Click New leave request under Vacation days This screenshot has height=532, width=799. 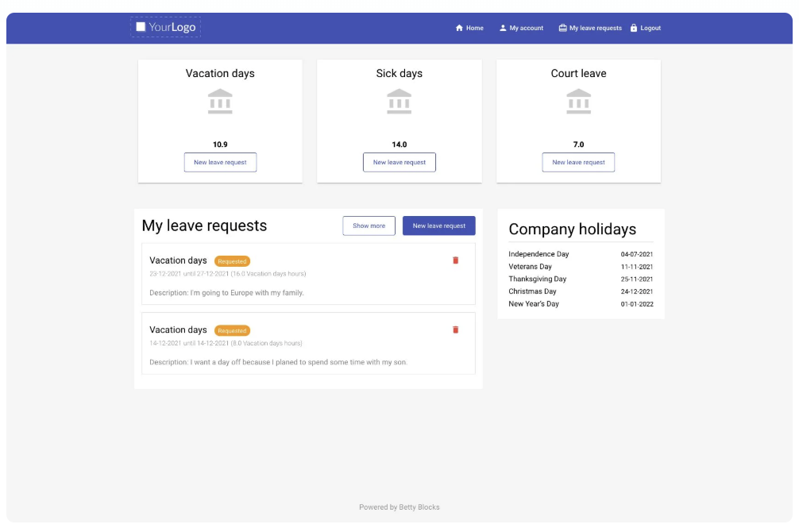(x=219, y=162)
